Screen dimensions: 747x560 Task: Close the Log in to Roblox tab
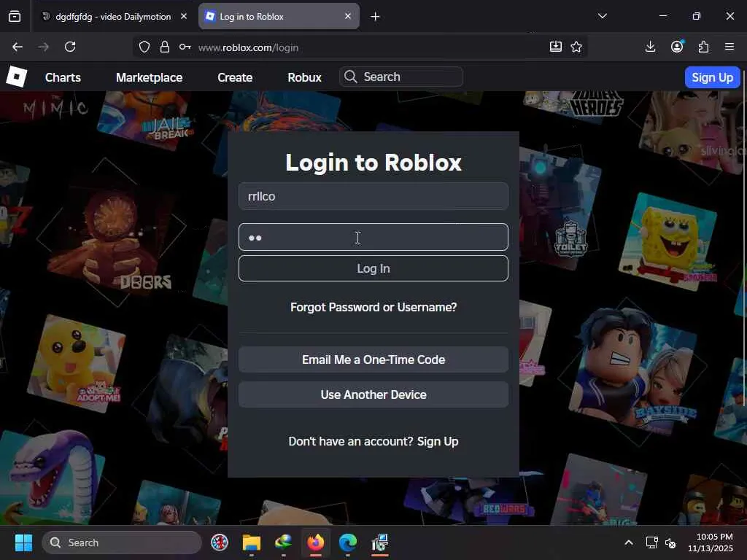348,16
